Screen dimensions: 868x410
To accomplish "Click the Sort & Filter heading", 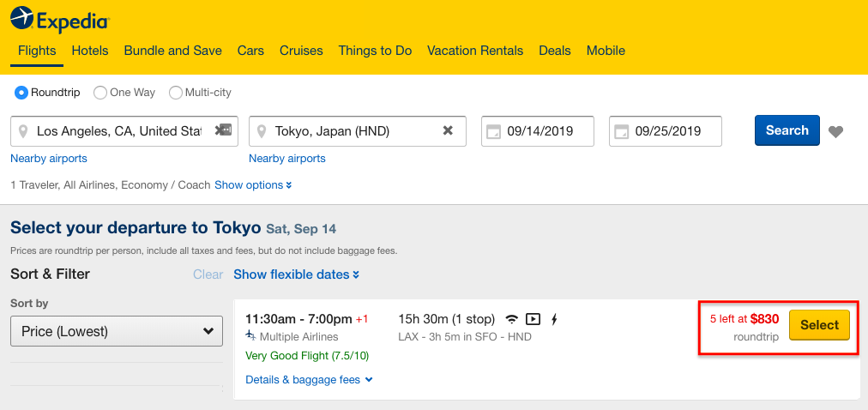I will coord(51,274).
